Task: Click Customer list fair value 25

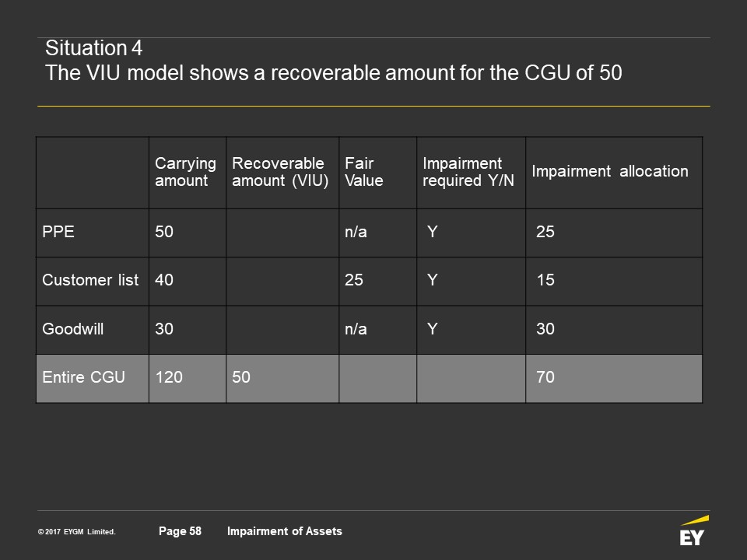Action: click(x=354, y=280)
